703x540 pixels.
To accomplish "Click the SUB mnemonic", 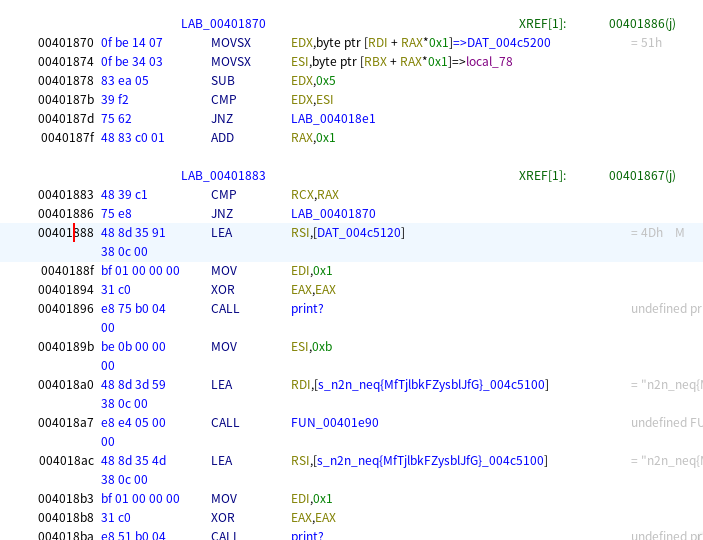I will (223, 81).
